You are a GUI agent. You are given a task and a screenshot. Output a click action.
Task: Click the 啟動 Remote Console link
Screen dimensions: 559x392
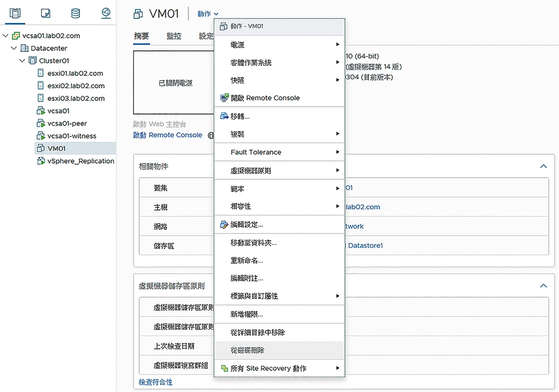pos(168,135)
